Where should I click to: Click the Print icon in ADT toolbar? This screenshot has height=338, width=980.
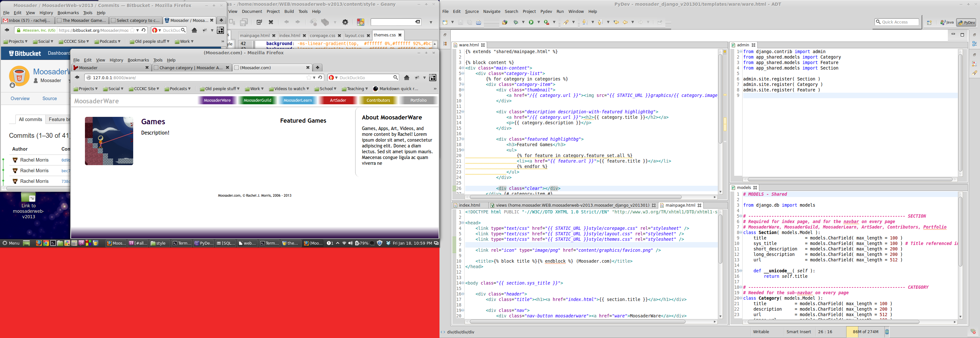(x=479, y=23)
